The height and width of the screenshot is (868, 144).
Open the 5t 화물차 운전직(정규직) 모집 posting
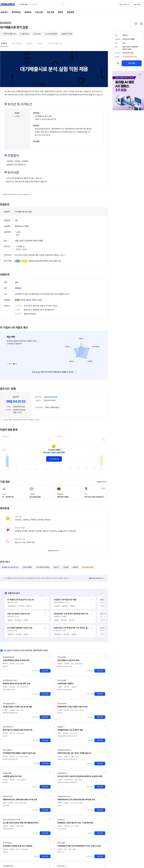pos(21,600)
